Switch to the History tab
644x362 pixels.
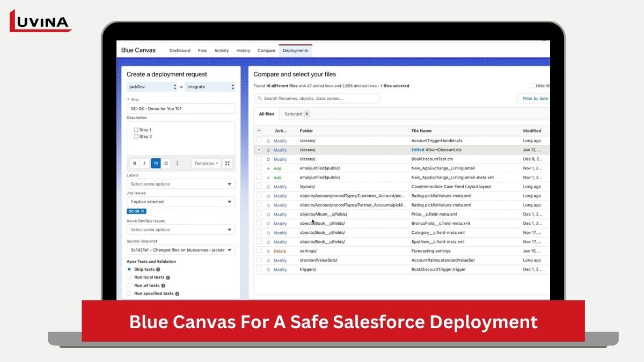[243, 50]
